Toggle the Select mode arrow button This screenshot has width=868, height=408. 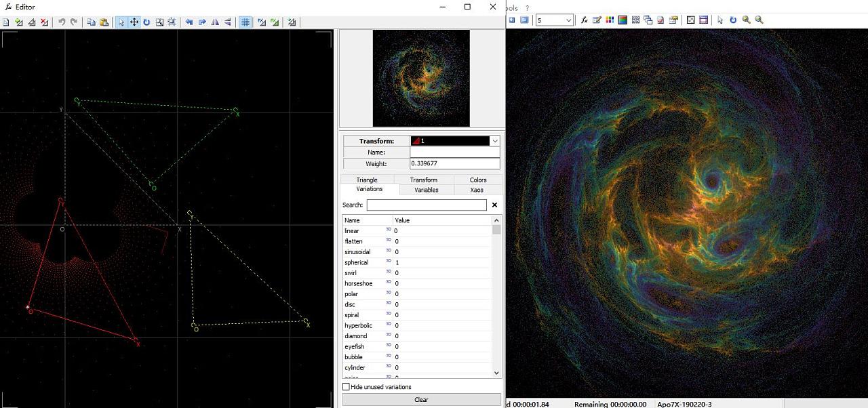coord(121,22)
